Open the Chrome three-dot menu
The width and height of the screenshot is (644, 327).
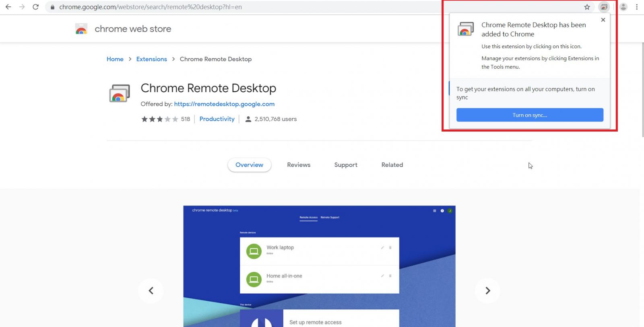637,7
